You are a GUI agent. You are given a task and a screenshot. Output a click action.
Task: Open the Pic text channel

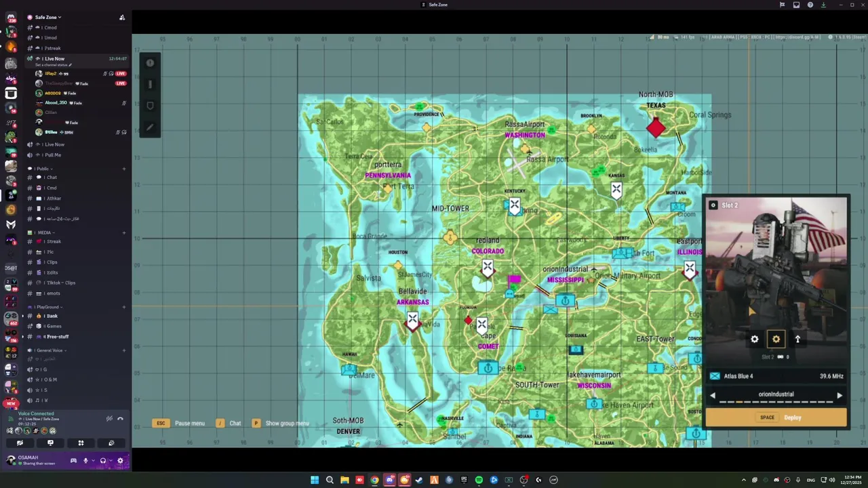click(76, 252)
